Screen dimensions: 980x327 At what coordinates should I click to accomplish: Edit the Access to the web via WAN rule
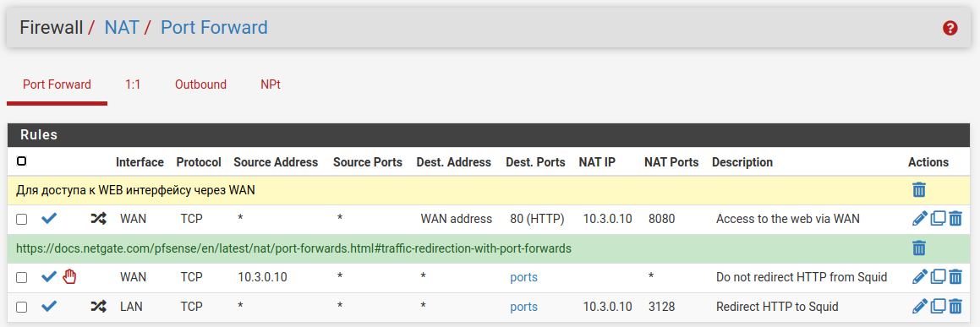point(919,218)
